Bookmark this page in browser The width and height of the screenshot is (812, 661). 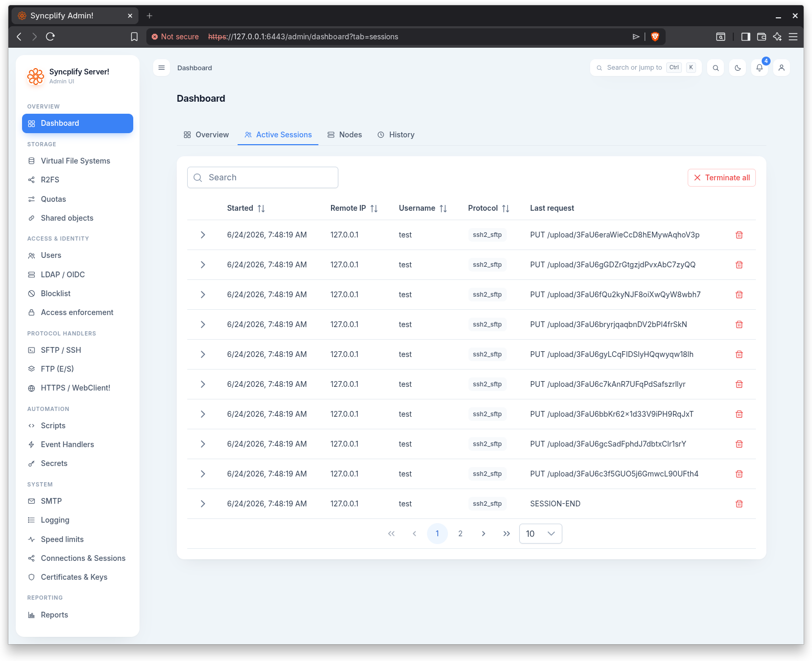point(134,37)
